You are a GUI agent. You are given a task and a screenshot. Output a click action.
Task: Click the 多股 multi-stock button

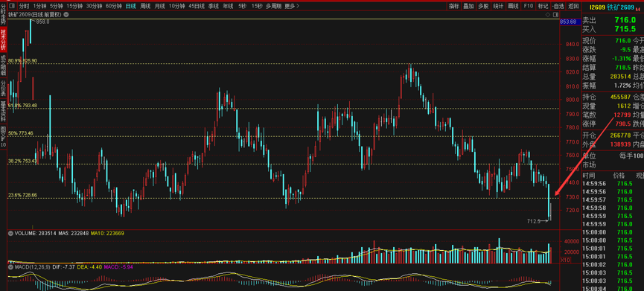483,6
